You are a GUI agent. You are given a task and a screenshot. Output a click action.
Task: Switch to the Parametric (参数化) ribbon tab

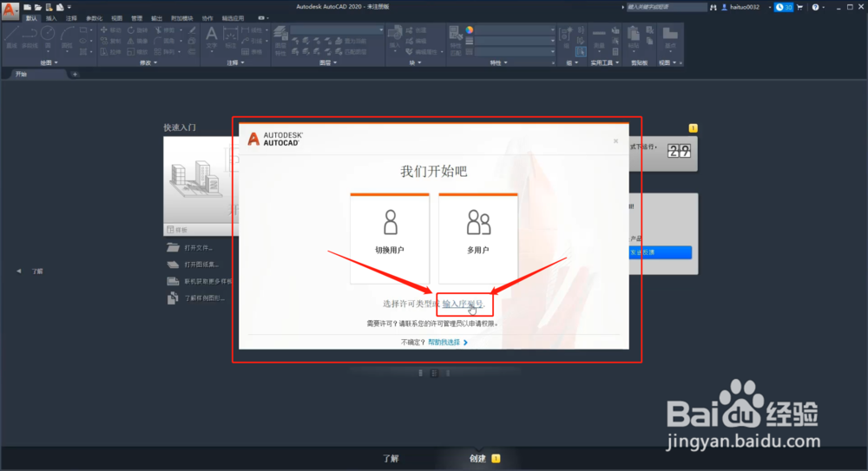[94, 18]
